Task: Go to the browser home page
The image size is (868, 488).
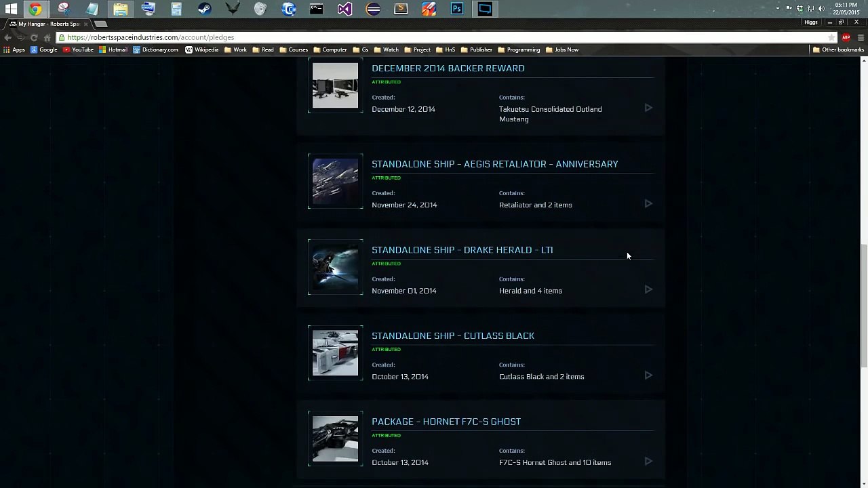Action: coord(47,37)
